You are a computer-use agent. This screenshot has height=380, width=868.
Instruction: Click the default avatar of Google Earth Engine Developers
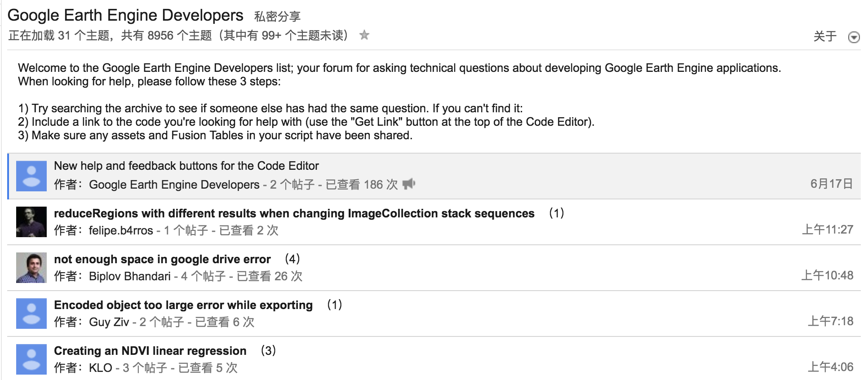pos(31,176)
